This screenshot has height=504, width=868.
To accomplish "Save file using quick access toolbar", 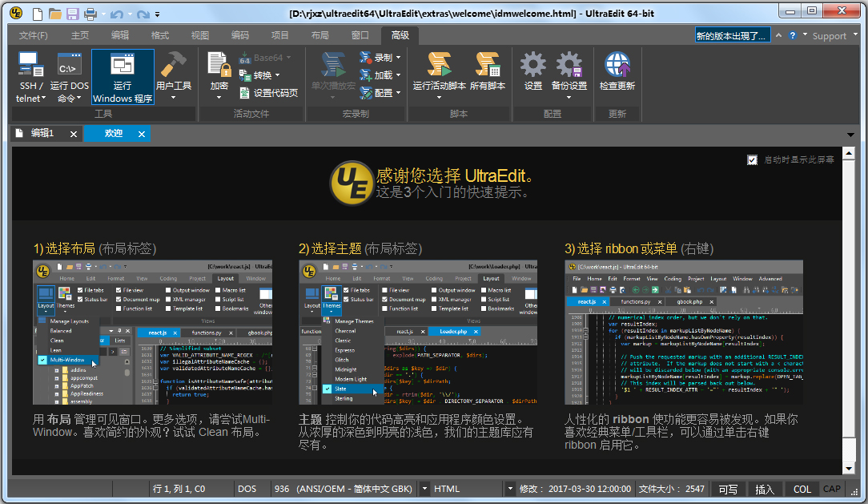I will pyautogui.click(x=72, y=14).
